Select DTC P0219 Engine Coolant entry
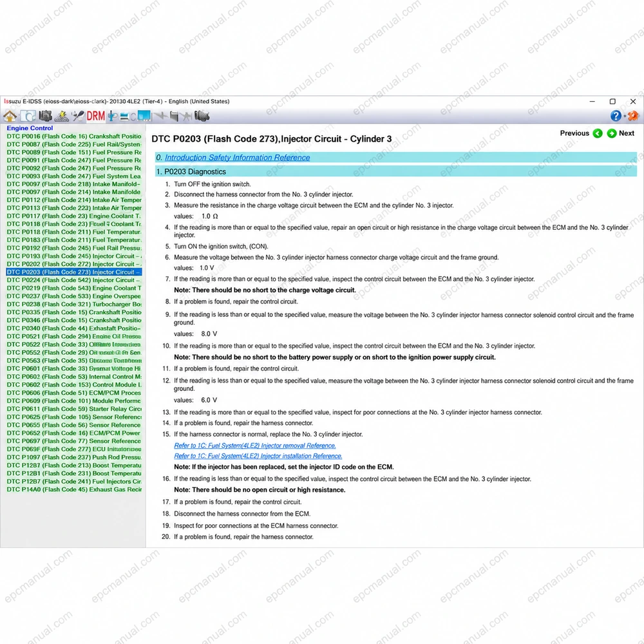This screenshot has height=644, width=644. [74, 289]
